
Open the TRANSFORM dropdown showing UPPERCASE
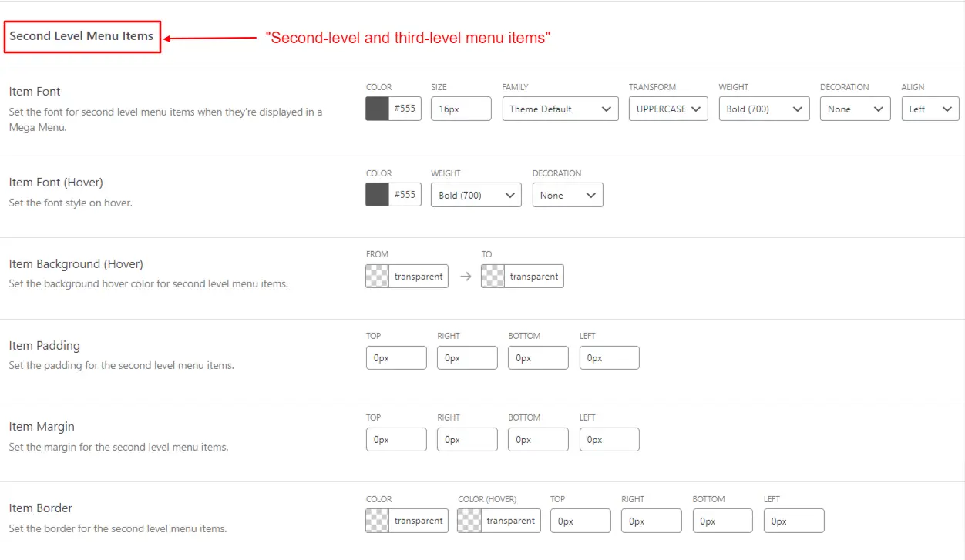(x=667, y=109)
